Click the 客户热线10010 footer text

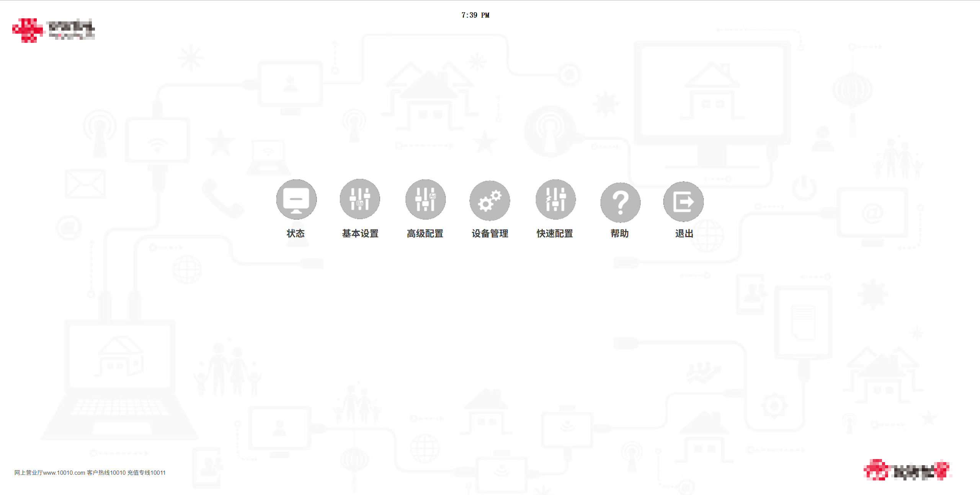point(106,473)
